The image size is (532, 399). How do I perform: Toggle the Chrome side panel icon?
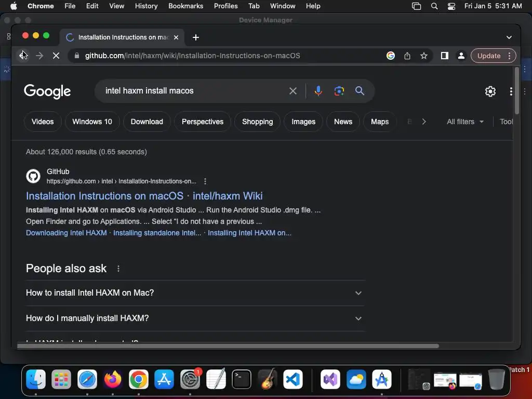pos(445,56)
